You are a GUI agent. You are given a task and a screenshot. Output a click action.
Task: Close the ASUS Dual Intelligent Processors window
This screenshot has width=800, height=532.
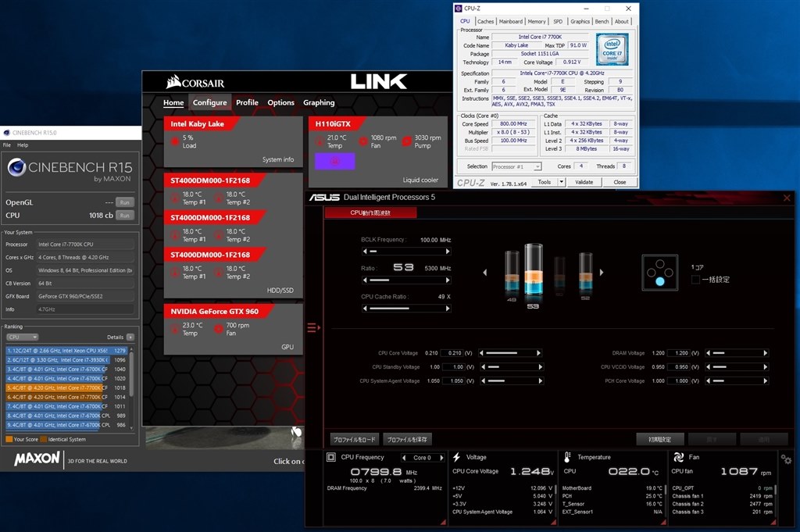pyautogui.click(x=786, y=198)
